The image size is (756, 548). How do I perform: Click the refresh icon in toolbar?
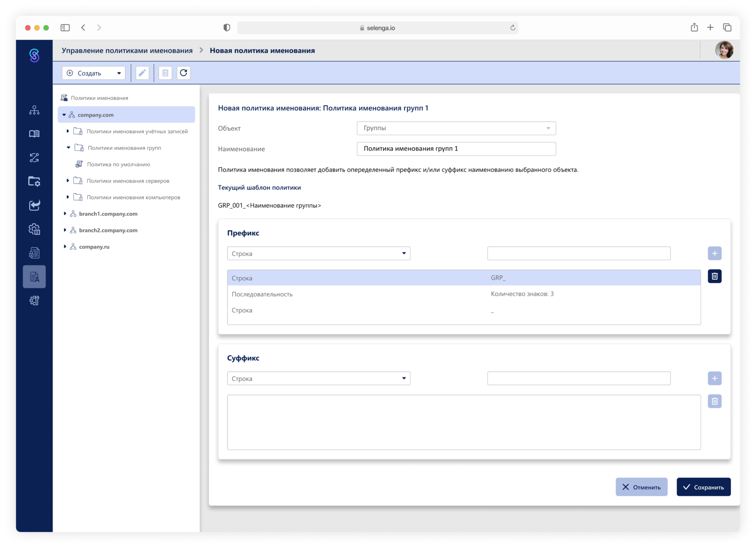(x=184, y=73)
